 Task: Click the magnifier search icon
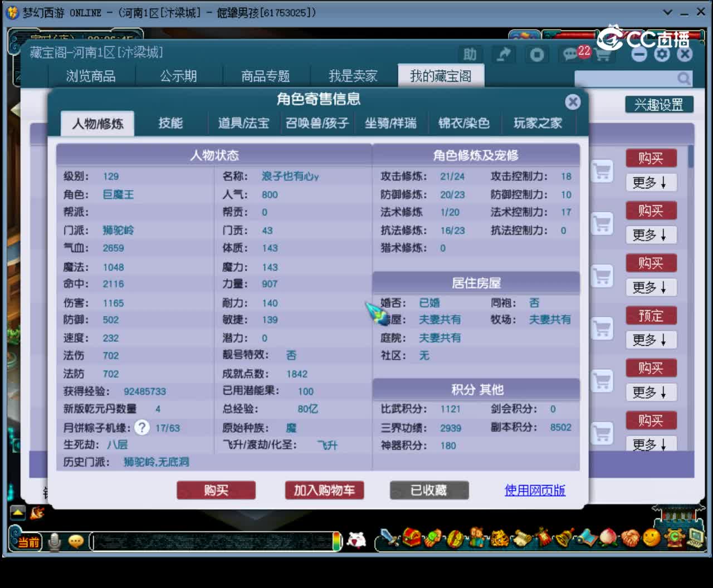683,79
